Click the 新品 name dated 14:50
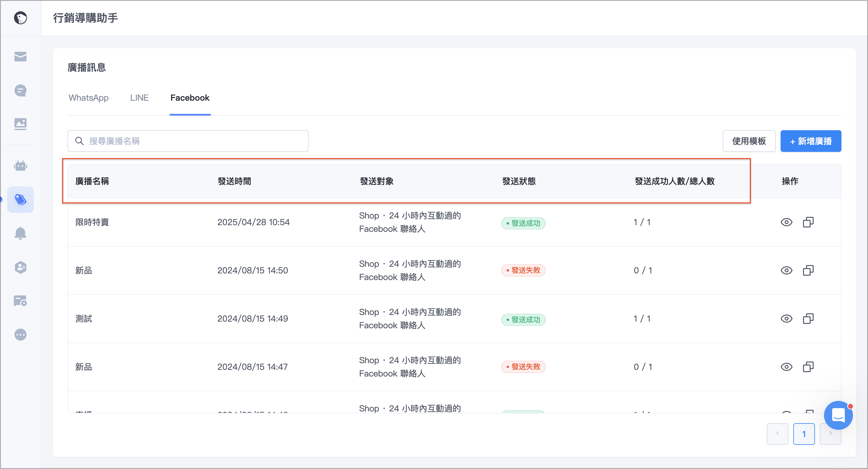Image resolution: width=868 pixels, height=469 pixels. tap(84, 271)
